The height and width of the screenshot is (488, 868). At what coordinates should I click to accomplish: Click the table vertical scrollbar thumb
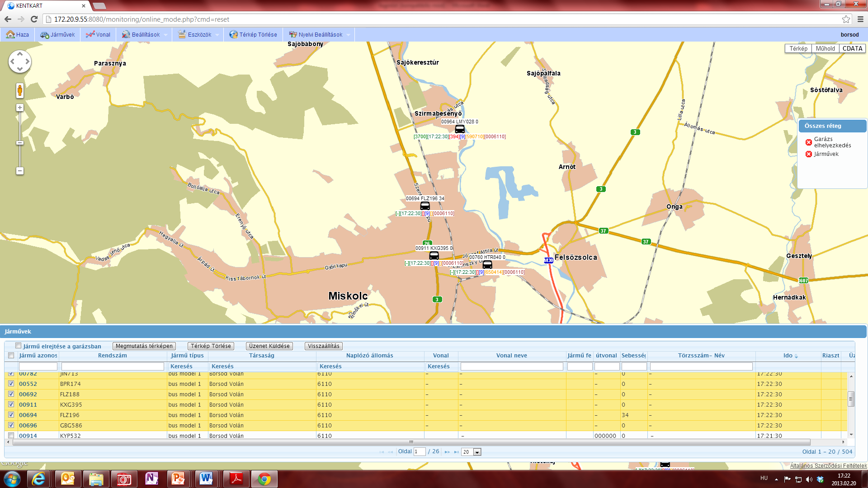click(x=851, y=399)
